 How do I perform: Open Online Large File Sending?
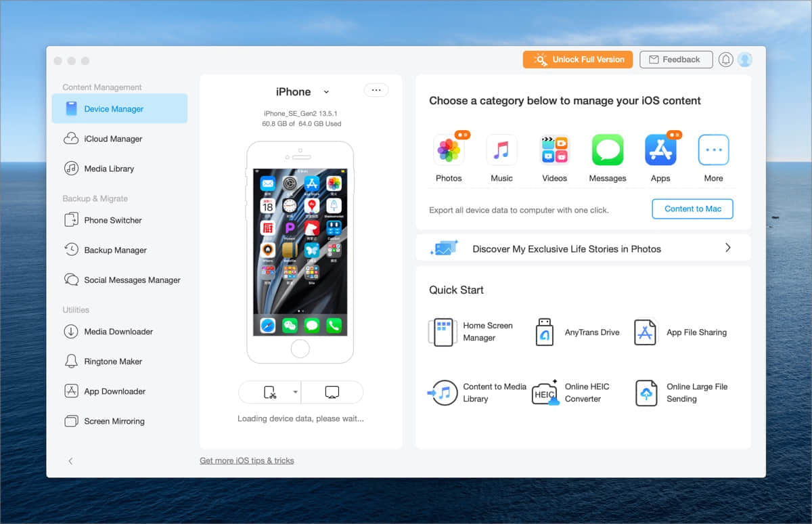682,393
